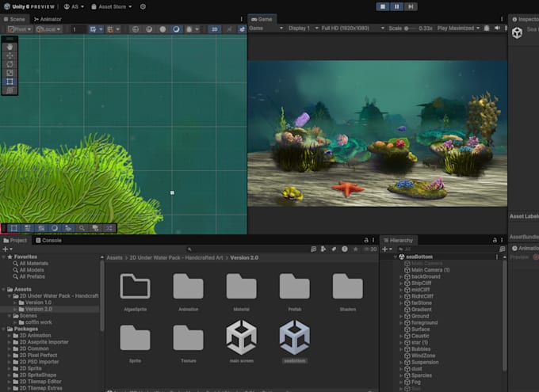Image resolution: width=539 pixels, height=392 pixels.
Task: Lock the Project panel
Action: 366,240
